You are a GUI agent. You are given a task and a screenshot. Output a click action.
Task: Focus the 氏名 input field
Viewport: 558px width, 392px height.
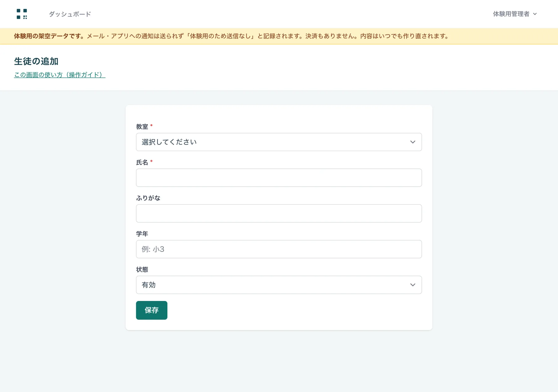pos(279,178)
